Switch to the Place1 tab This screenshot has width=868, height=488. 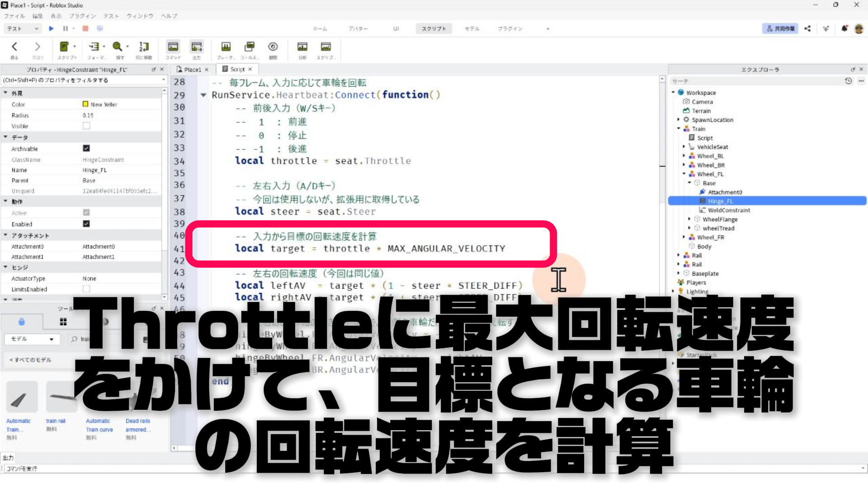click(x=192, y=70)
